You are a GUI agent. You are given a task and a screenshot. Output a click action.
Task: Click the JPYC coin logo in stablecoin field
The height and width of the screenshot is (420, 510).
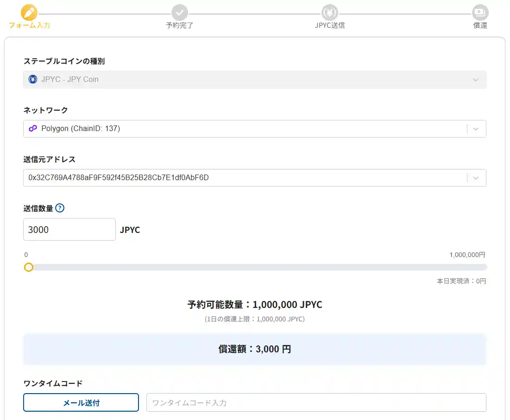tap(32, 79)
